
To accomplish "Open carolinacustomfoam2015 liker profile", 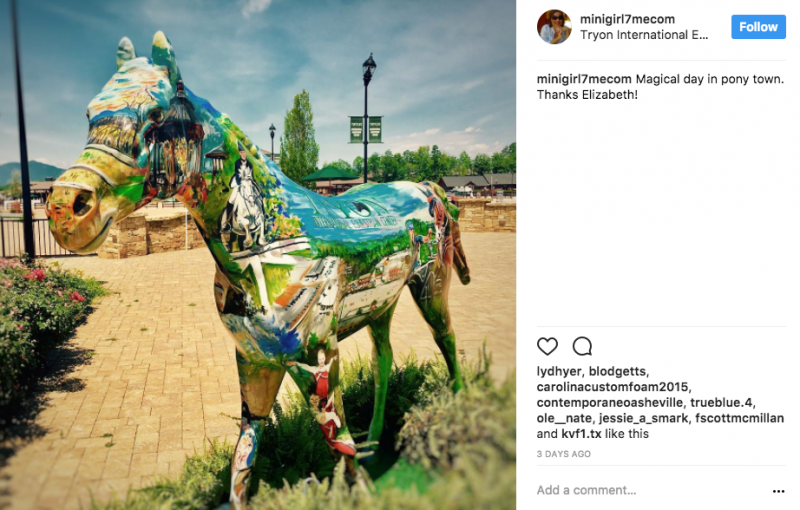I will tap(612, 387).
